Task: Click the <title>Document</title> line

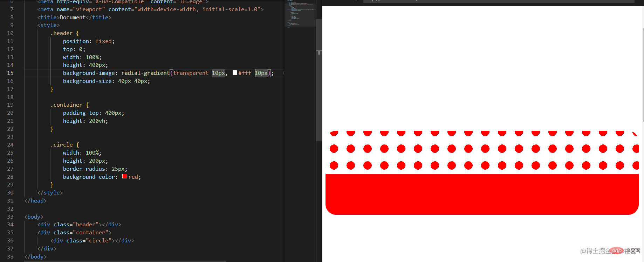Action: (x=74, y=17)
